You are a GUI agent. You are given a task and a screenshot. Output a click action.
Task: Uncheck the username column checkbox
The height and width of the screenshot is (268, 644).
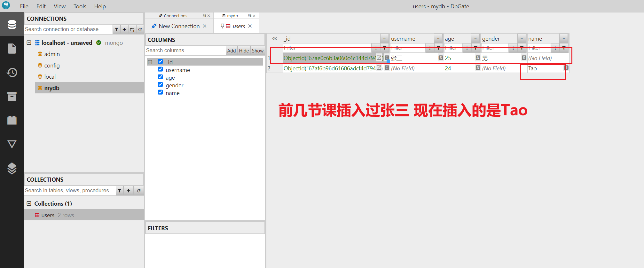[x=161, y=69]
